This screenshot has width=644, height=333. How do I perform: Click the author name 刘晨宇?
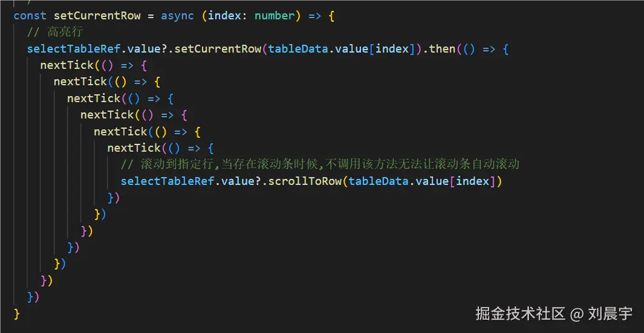point(610,313)
